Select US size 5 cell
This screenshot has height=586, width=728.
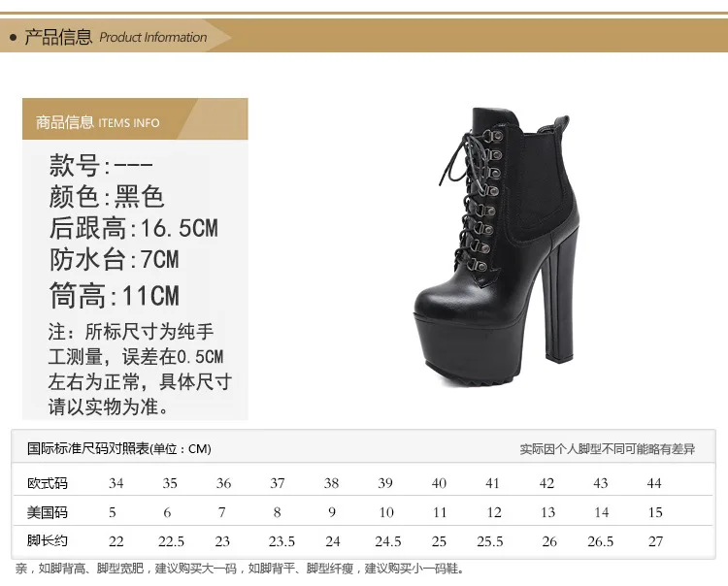coord(113,512)
